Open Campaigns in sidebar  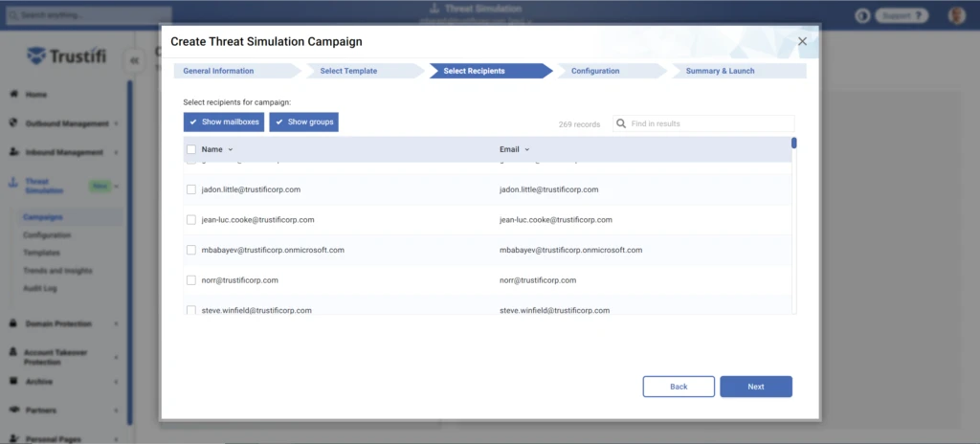pyautogui.click(x=43, y=217)
